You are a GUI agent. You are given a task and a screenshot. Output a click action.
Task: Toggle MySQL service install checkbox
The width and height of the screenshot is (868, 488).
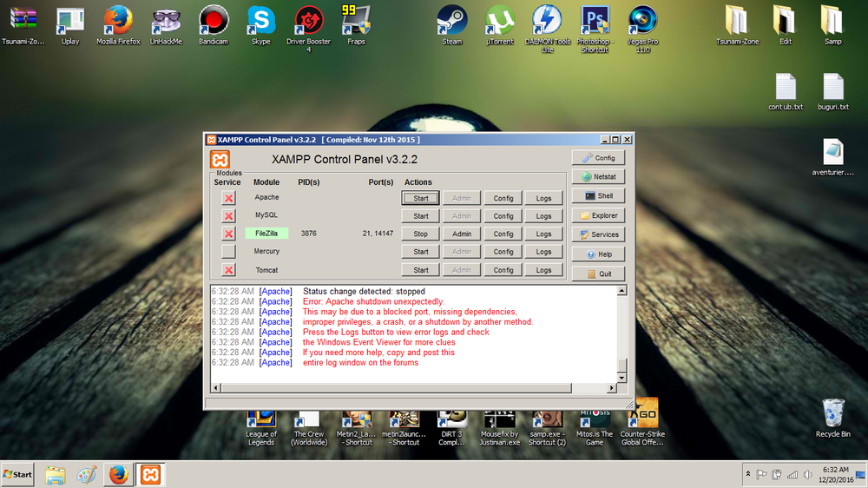point(228,215)
